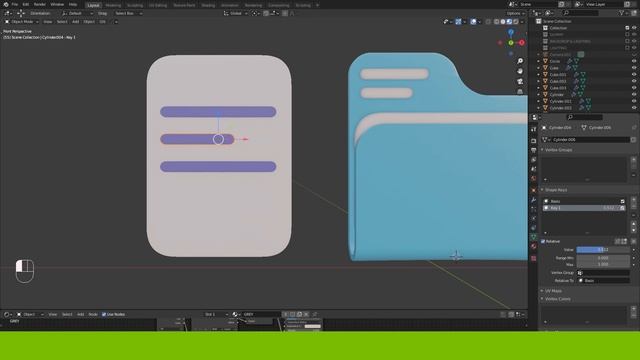
Task: Click the GREY material name field
Action: (x=261, y=314)
